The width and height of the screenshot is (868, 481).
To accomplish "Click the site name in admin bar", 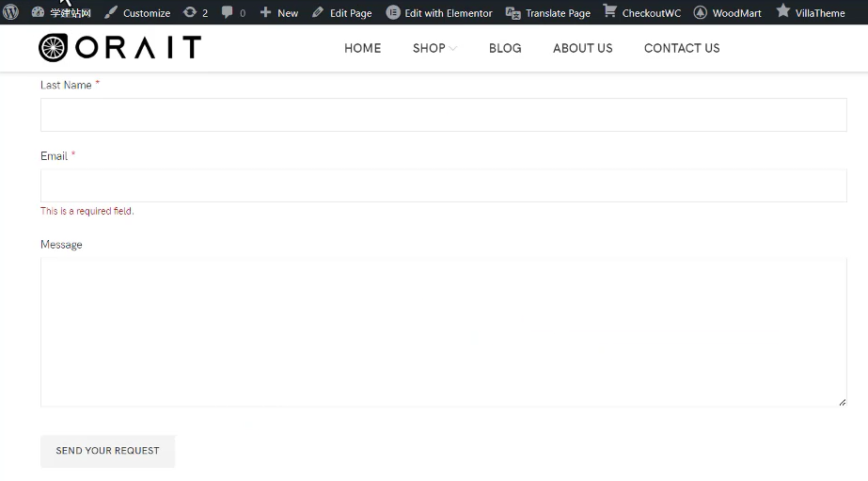I will pyautogui.click(x=71, y=13).
